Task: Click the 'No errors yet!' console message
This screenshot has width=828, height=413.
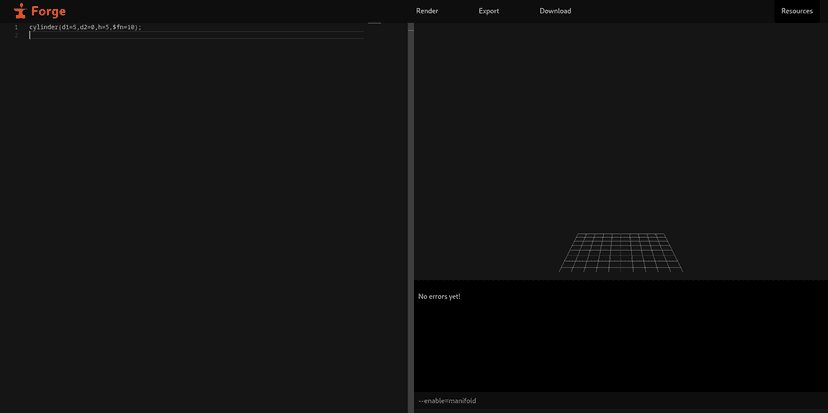Action: click(439, 296)
